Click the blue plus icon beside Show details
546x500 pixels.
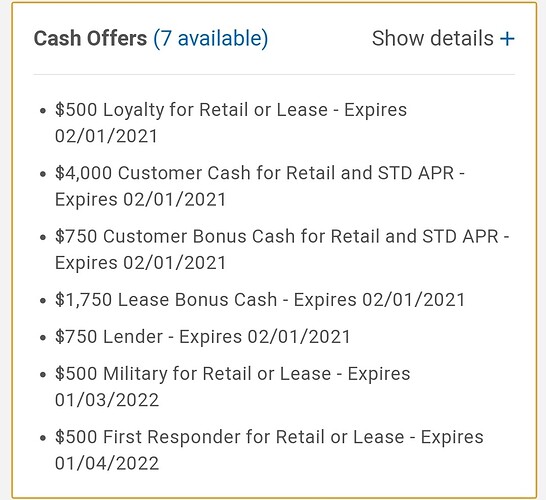click(x=507, y=39)
